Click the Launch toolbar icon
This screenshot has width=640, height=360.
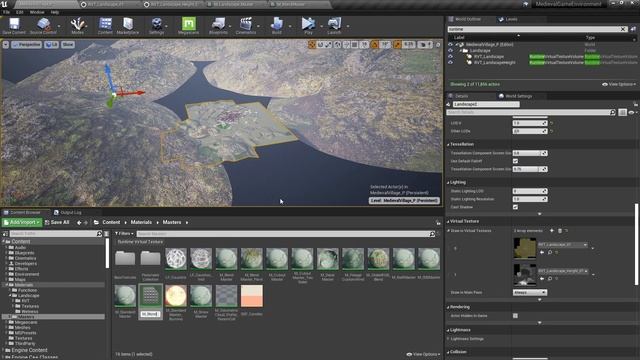pos(334,25)
